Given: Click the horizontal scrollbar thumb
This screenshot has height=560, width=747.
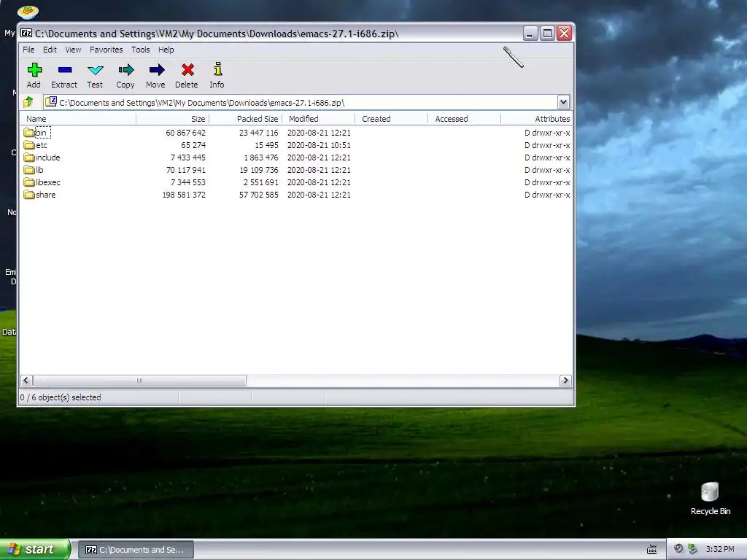Looking at the screenshot, I should (x=139, y=381).
